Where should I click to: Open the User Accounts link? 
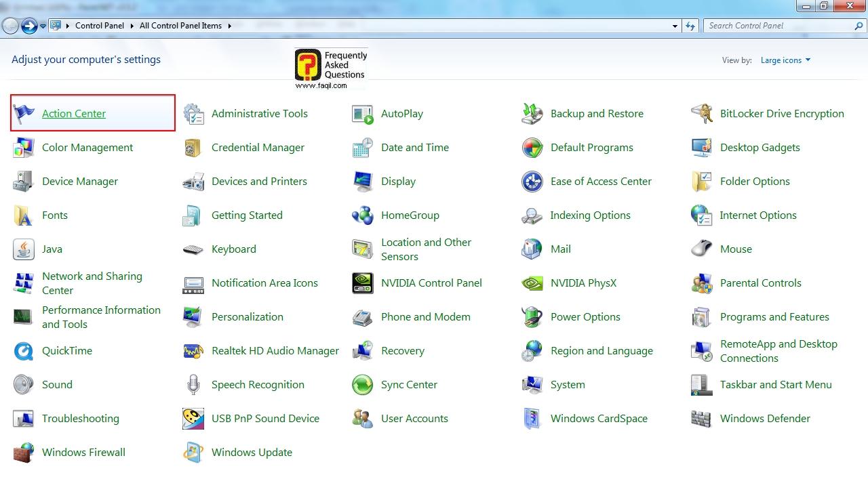tap(414, 419)
